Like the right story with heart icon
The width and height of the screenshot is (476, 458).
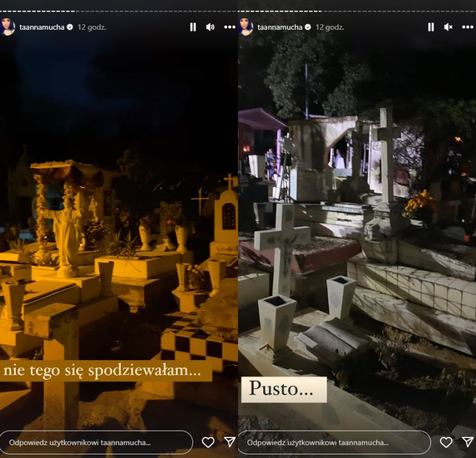click(446, 442)
